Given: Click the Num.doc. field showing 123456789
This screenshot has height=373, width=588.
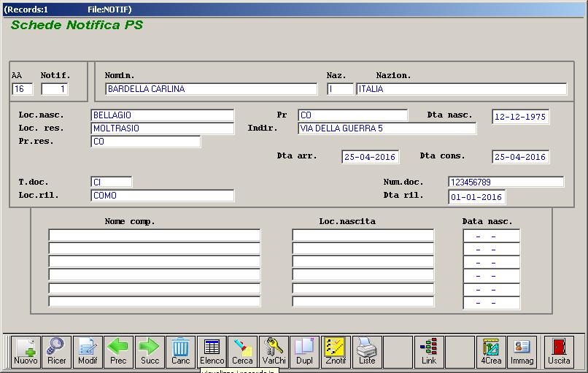Looking at the screenshot, I should [506, 182].
